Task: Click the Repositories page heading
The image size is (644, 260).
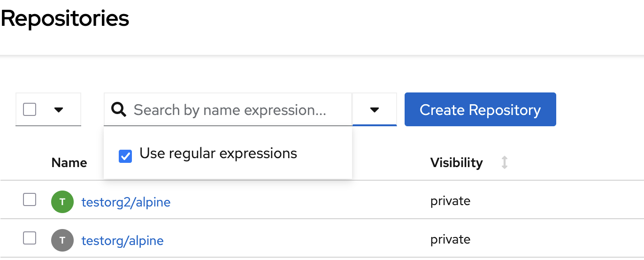Action: click(x=65, y=19)
